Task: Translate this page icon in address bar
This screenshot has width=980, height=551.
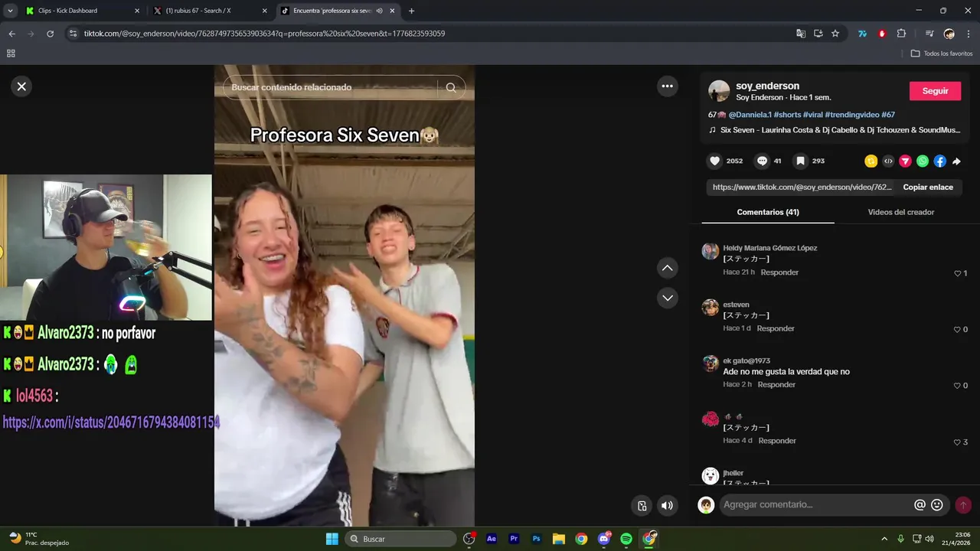Action: tap(801, 34)
